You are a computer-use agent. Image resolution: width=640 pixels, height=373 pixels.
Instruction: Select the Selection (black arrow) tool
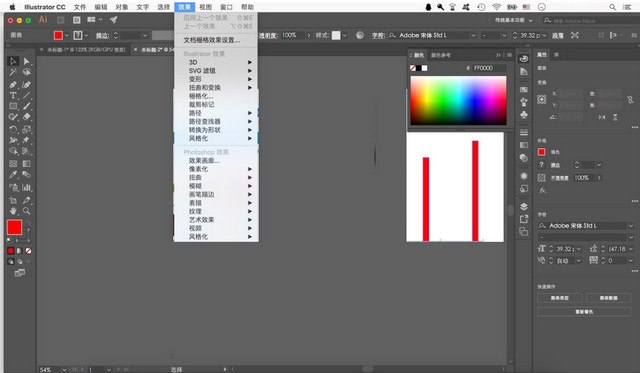click(13, 61)
